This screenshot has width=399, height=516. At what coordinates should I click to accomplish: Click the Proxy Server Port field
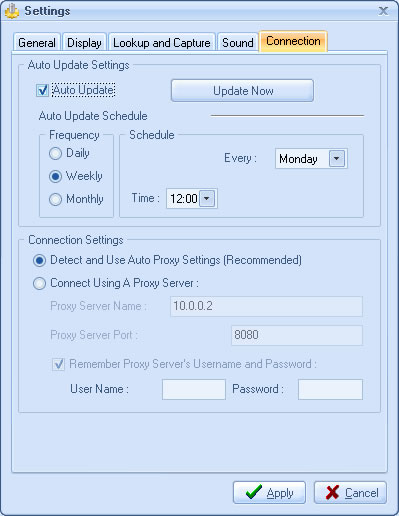click(297, 335)
